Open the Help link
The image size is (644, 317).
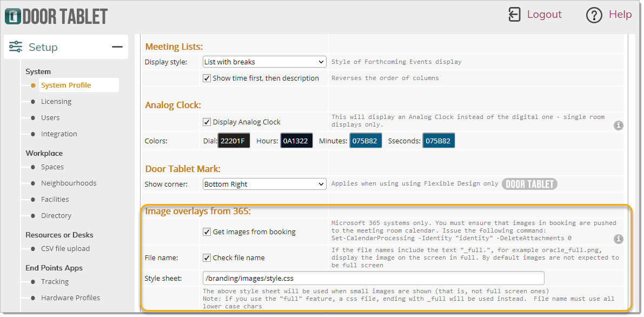[x=620, y=15]
